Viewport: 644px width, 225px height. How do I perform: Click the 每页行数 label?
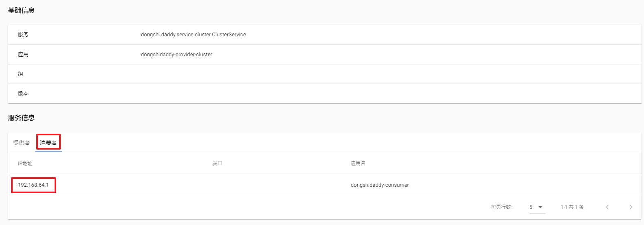pos(501,207)
